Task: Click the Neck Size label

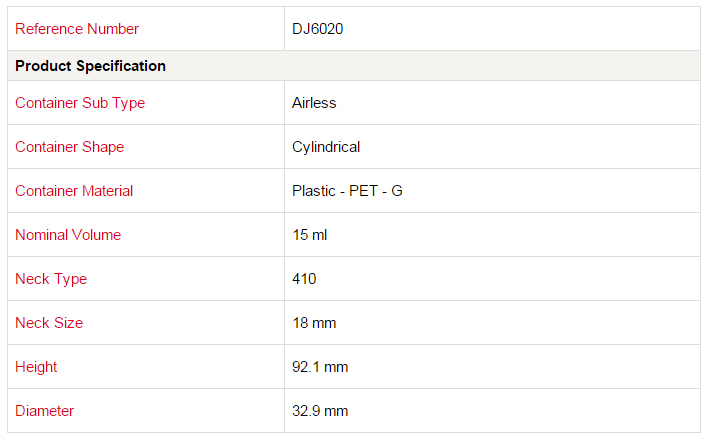Action: (49, 323)
